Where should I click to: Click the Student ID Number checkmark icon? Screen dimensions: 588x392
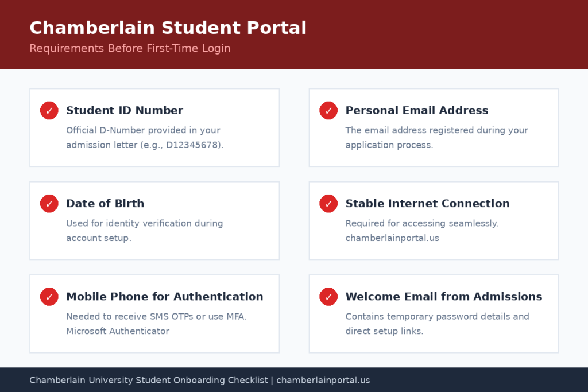49,111
